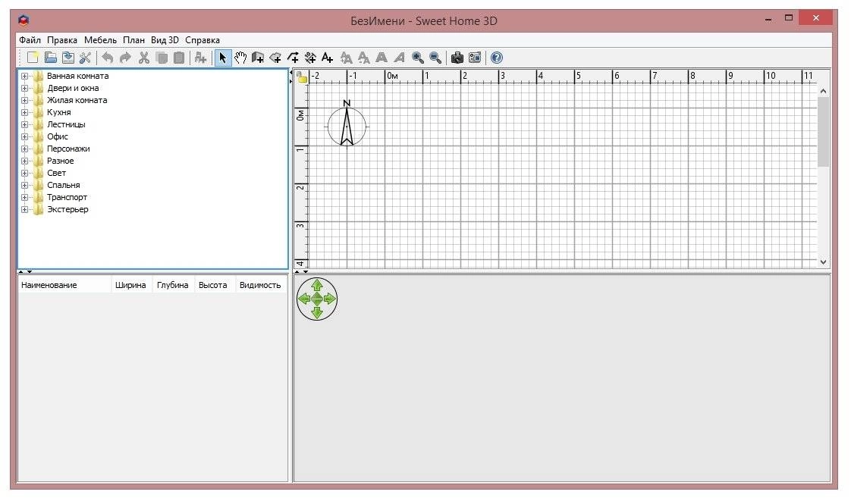Click the plan vertical scrollbar thumb
This screenshot has height=504, width=851.
pyautogui.click(x=824, y=132)
